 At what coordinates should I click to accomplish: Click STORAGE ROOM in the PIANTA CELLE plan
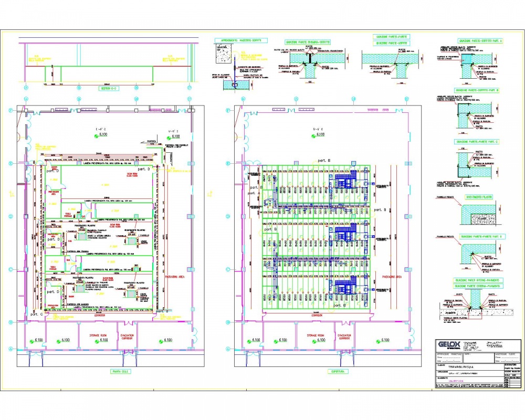tap(98, 335)
